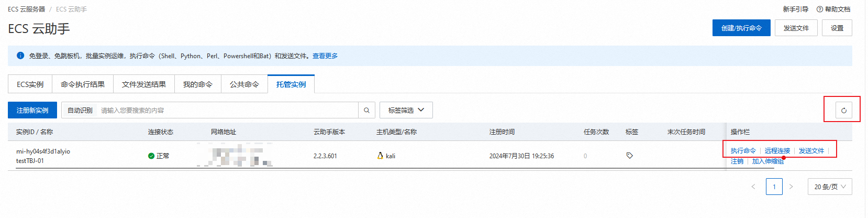Click the 任务次数 column header
Viewport: 868px width, 218px height.
(596, 132)
